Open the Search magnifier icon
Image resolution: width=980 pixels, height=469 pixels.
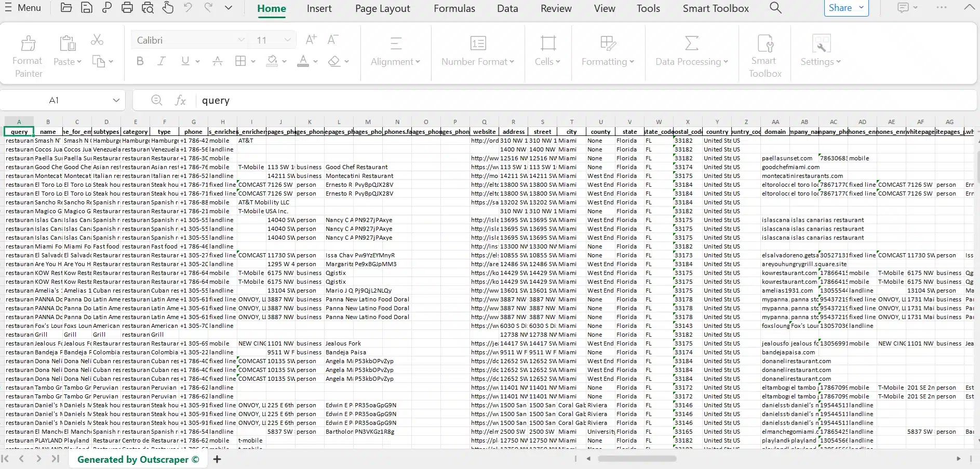775,8
